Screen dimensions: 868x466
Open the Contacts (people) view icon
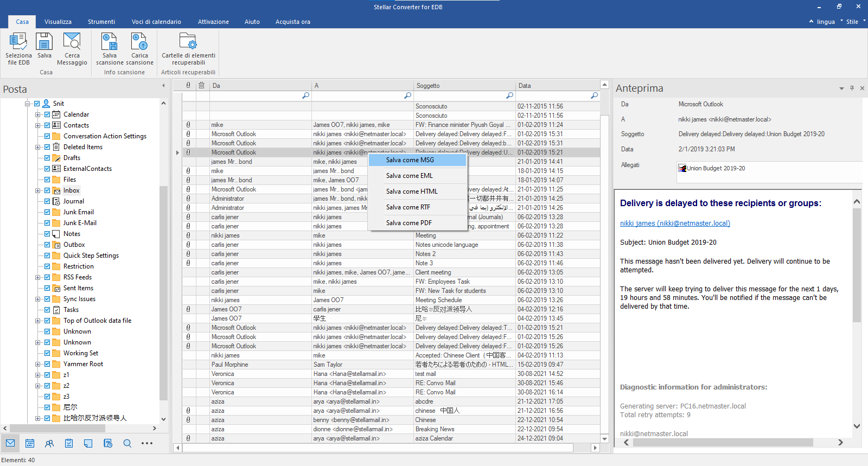tap(49, 443)
